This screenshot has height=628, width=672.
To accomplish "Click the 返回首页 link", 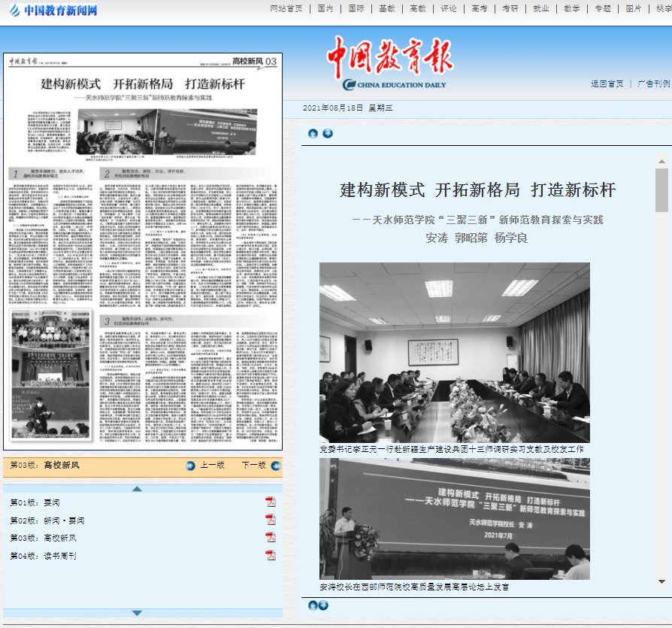I will (x=607, y=83).
